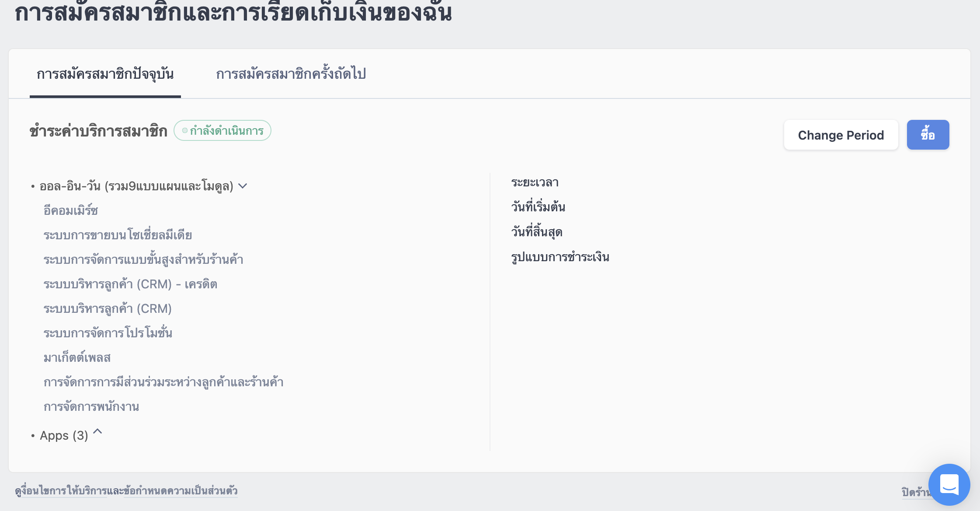Screen dimensions: 980x511
Task: Open the chat support bubble icon
Action: (949, 484)
